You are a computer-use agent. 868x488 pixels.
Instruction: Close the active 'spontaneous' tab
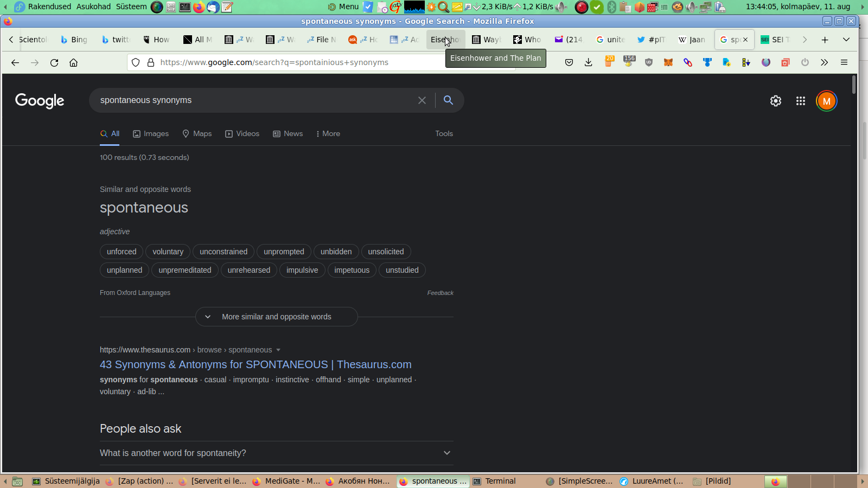pyautogui.click(x=745, y=40)
